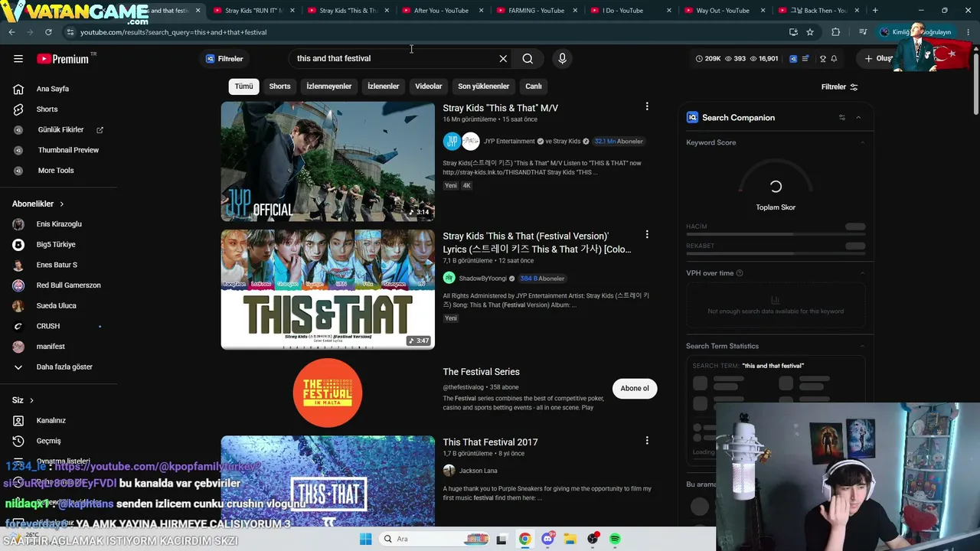980x551 pixels.
Task: Open more options for This That Festival 2017
Action: coord(647,440)
